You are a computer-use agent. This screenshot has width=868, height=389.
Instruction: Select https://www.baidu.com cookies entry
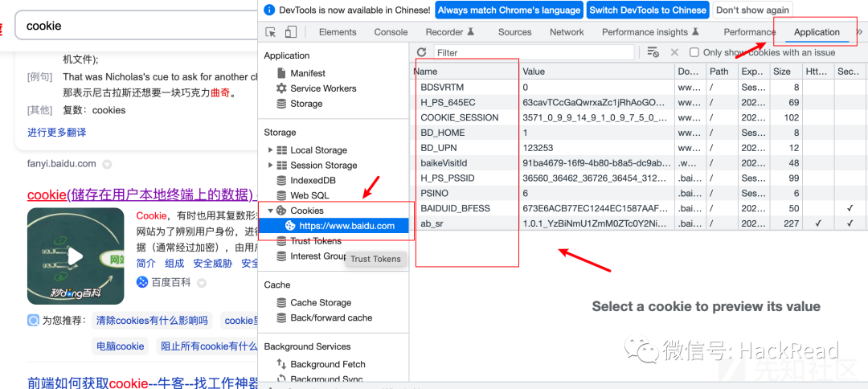[334, 226]
